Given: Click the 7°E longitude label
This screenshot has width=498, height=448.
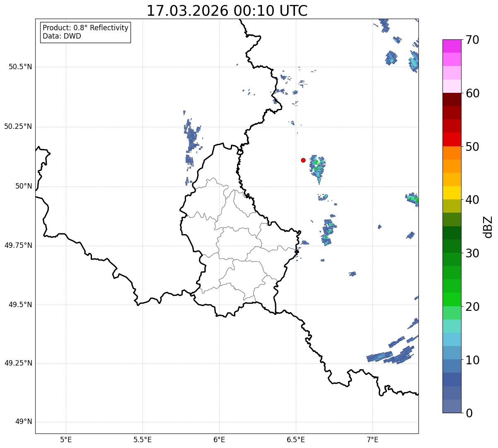Looking at the screenshot, I should point(372,439).
